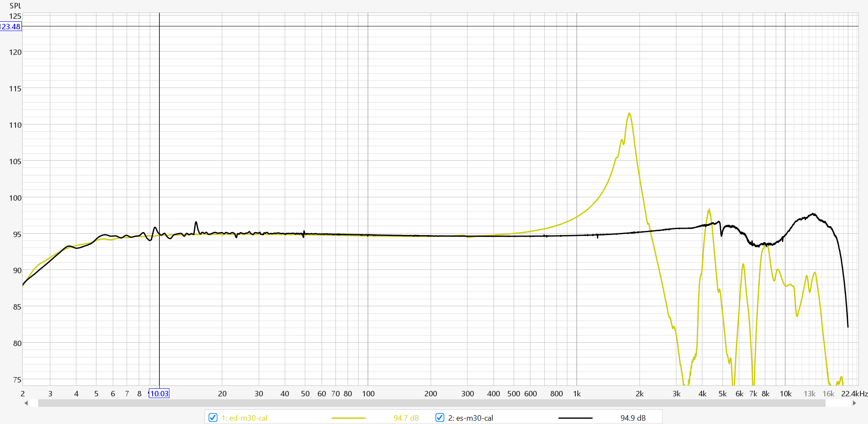The width and height of the screenshot is (868, 424).
Task: Click the 100 label on SPL axis
Action: 15,198
